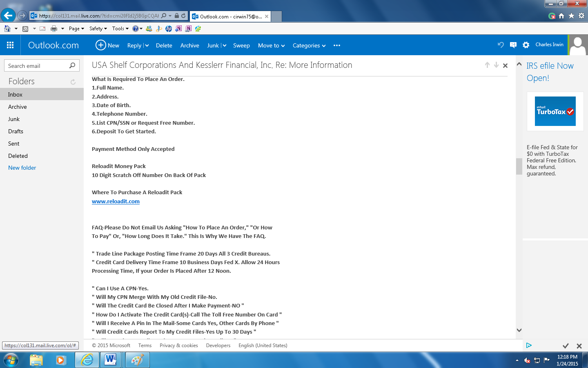The width and height of the screenshot is (588, 368).
Task: Open Microsoft Word from the taskbar
Action: point(110,360)
